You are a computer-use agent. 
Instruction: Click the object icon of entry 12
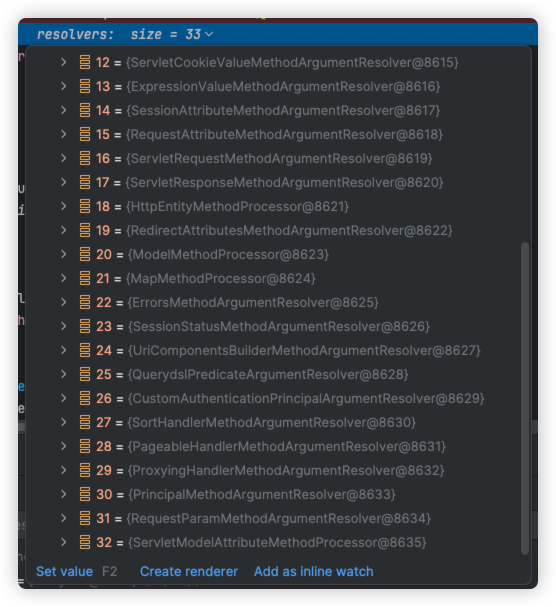pos(85,62)
